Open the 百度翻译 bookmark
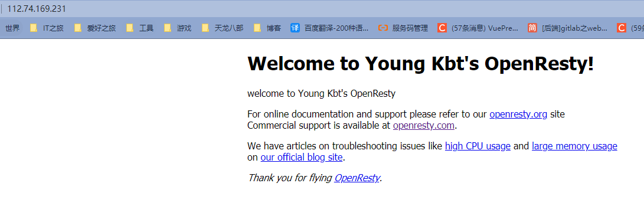Screen dimensions: 644x219 point(330,28)
